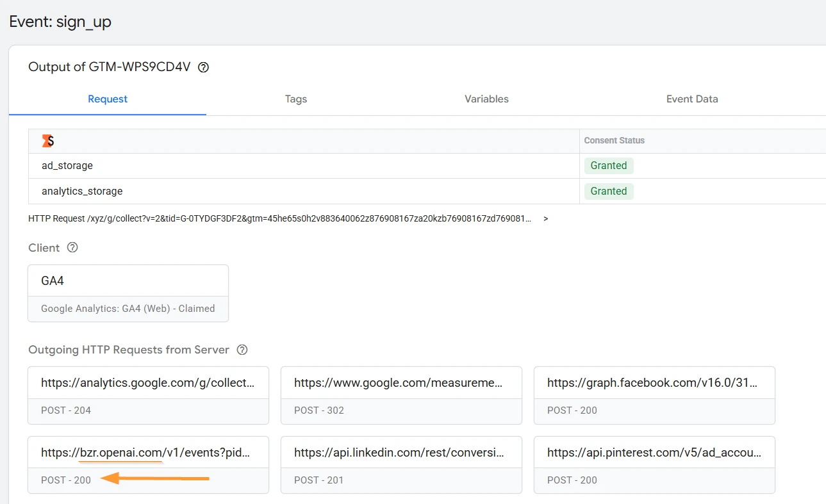Click Granted badge for ad_storage
Viewport: 826px width, 504px height.
pos(609,166)
